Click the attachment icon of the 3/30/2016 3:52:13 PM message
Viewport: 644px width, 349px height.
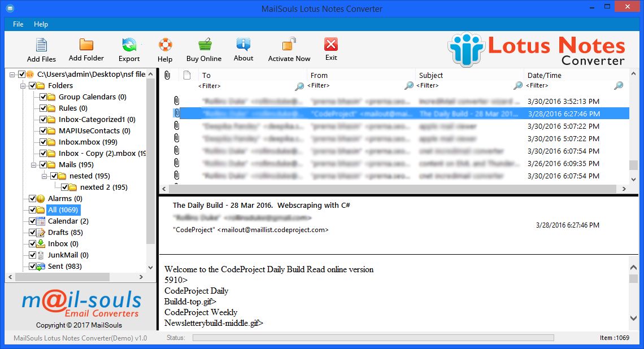point(177,101)
